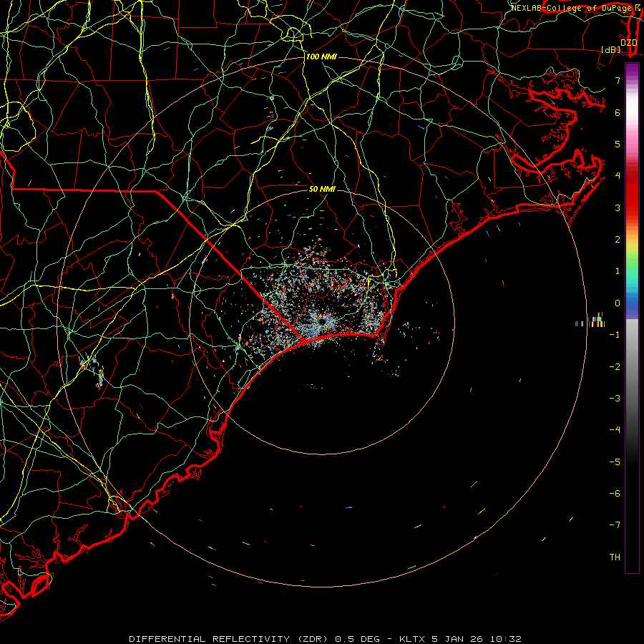Image resolution: width=644 pixels, height=644 pixels.
Task: Click the legend value "3"
Action: [x=618, y=208]
